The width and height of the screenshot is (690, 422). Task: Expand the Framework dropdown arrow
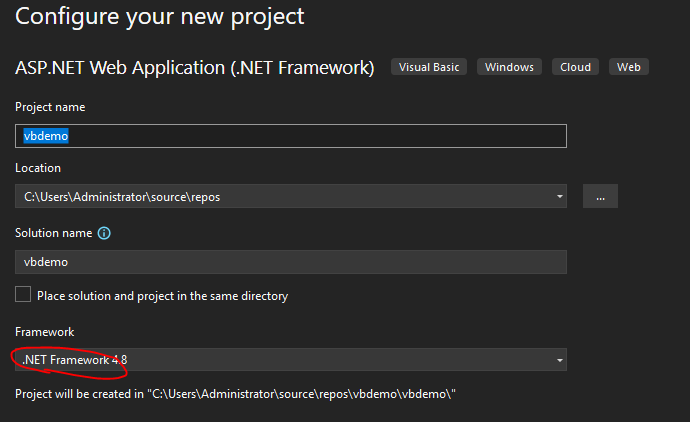point(559,360)
